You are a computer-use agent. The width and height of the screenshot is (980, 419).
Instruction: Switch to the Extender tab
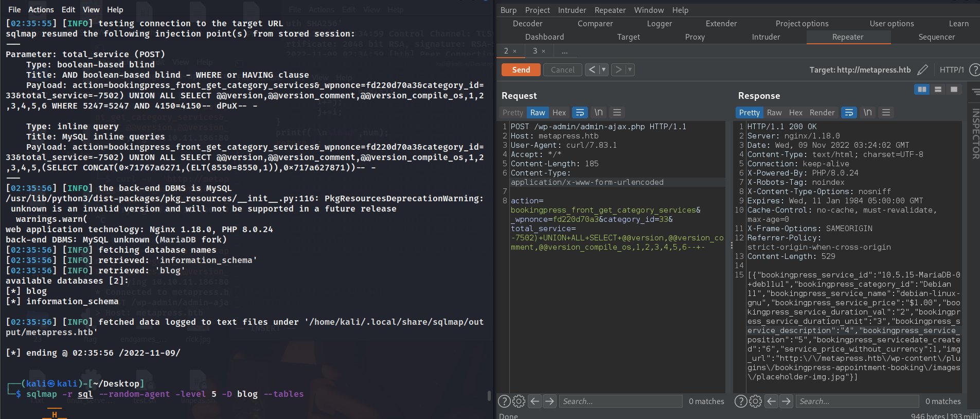click(721, 24)
